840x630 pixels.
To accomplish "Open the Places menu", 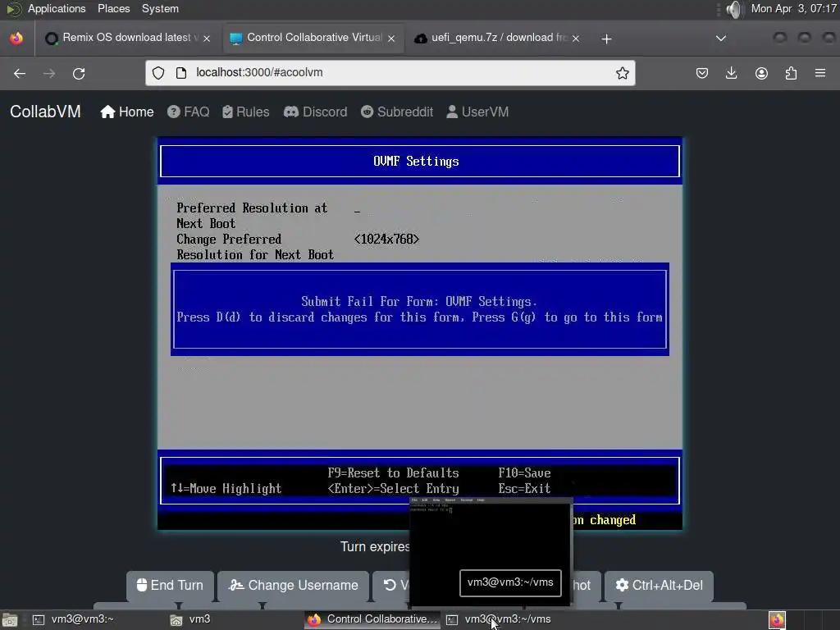I will 113,8.
